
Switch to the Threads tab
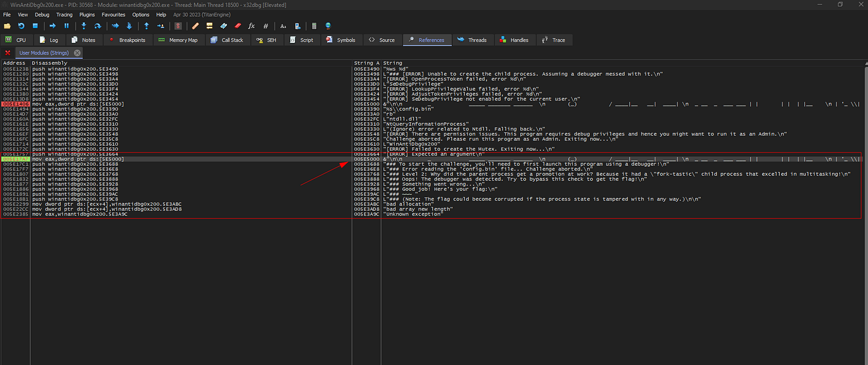pyautogui.click(x=472, y=40)
